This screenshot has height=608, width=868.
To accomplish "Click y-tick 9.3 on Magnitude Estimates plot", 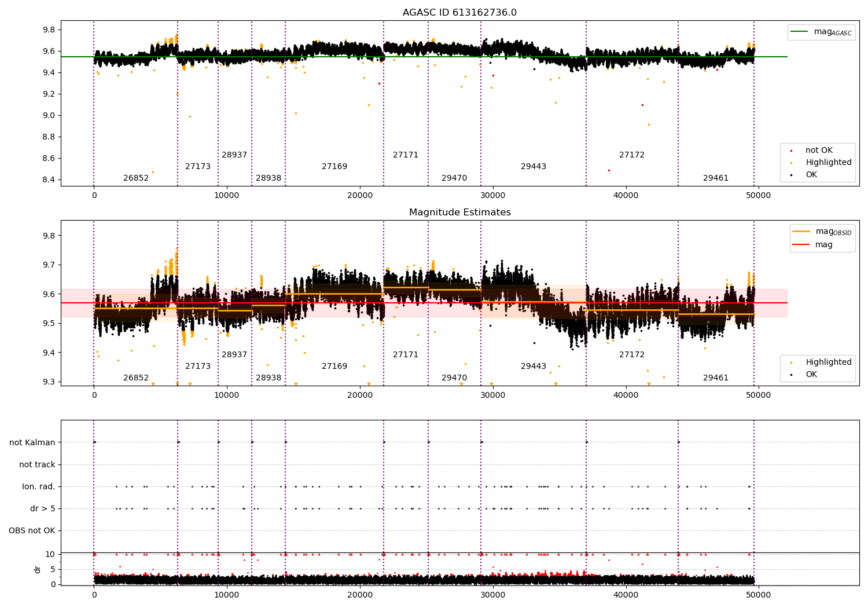I will click(48, 382).
